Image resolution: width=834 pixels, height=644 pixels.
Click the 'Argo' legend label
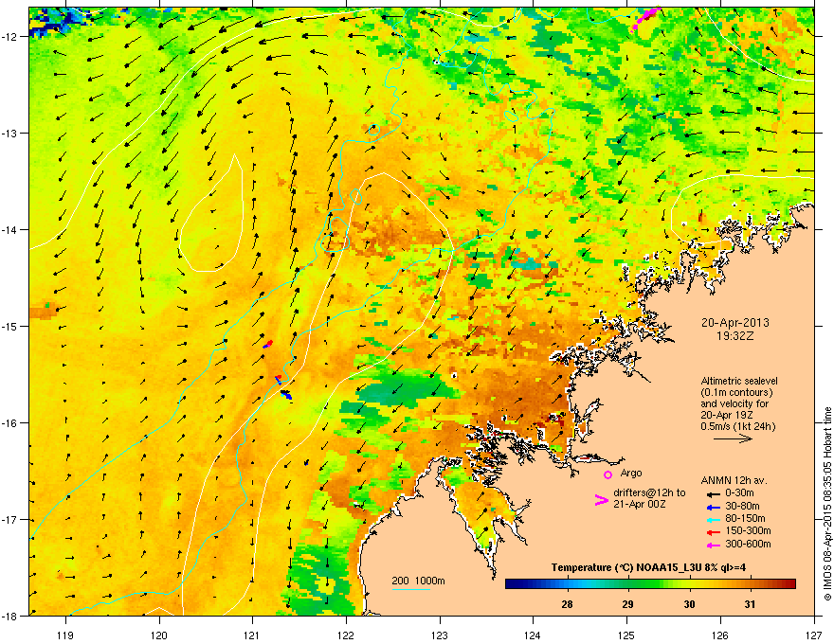point(631,473)
